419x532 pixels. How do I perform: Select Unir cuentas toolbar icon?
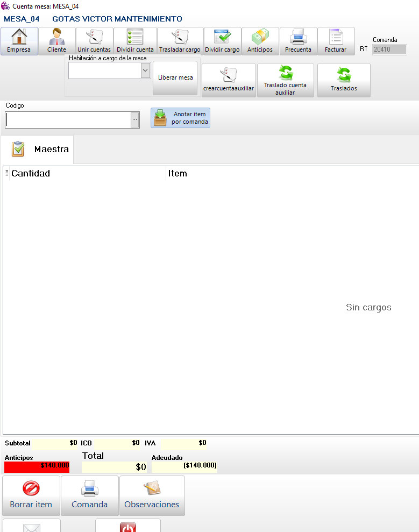(x=94, y=37)
